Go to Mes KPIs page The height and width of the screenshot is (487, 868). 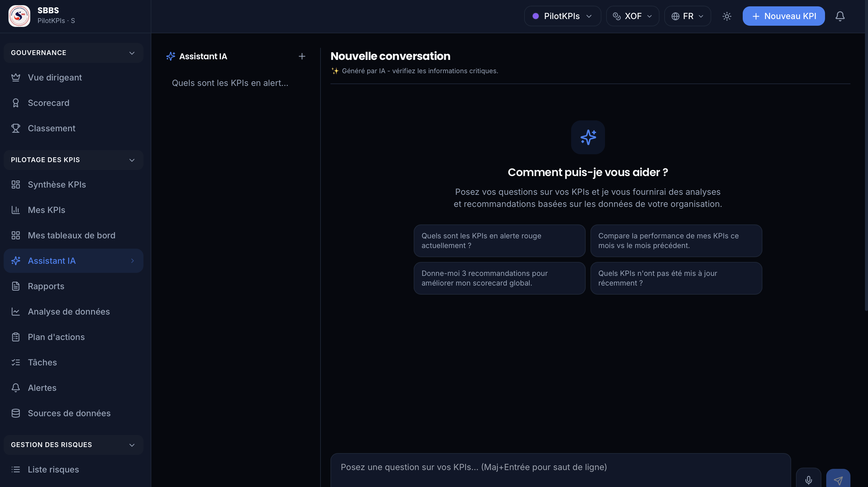(x=74, y=210)
